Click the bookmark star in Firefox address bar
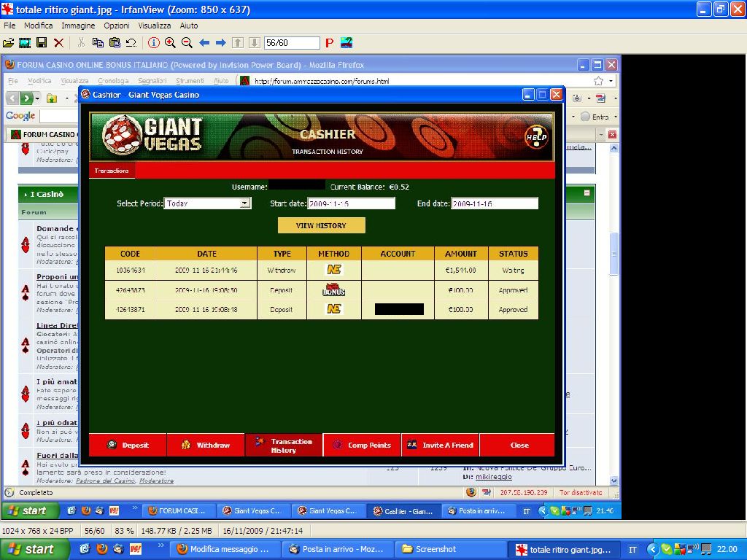Viewport: 747px width, 560px height. pyautogui.click(x=598, y=81)
